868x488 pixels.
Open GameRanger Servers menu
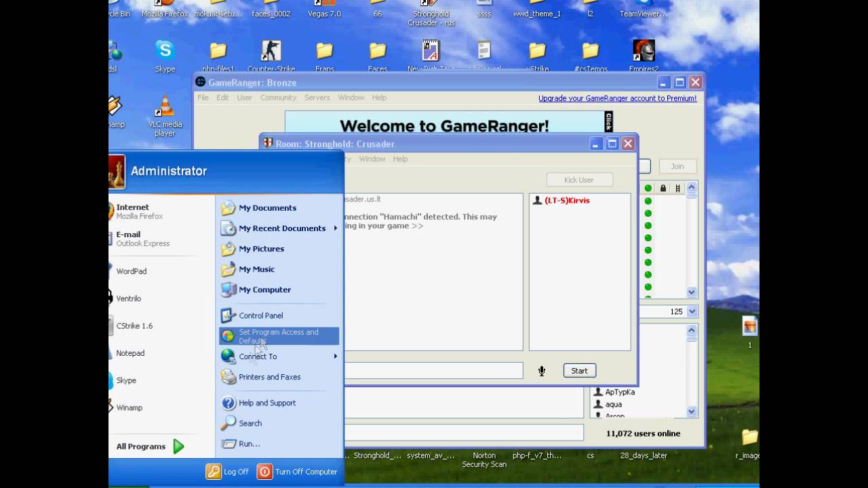point(317,98)
